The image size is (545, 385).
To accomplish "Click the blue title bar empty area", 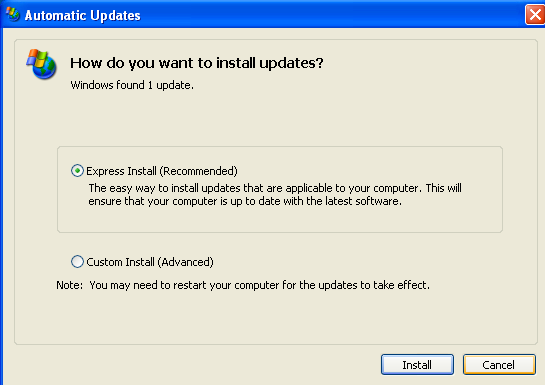I will point(330,15).
